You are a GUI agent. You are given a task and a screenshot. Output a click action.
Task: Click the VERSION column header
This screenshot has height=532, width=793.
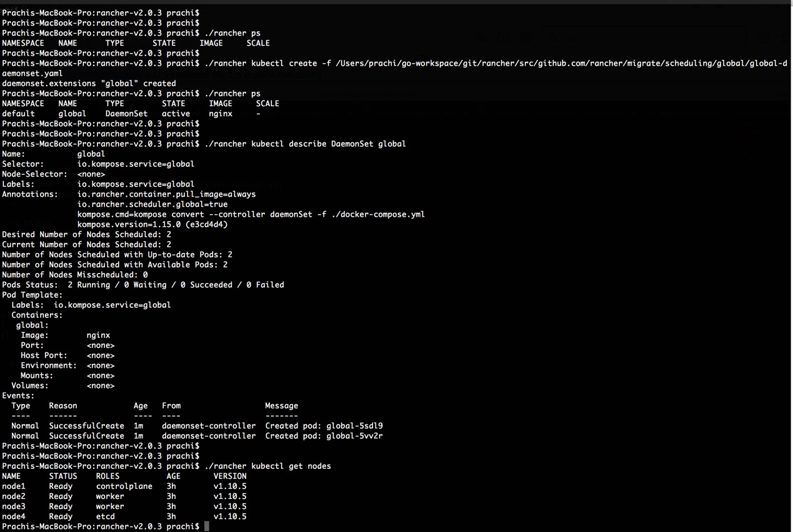pos(230,476)
